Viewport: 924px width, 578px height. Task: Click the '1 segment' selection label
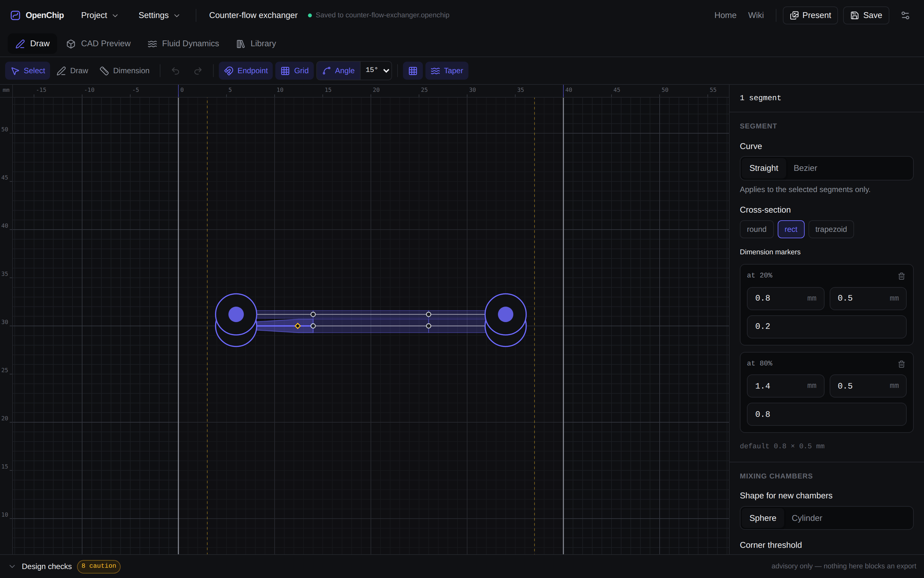click(x=760, y=98)
